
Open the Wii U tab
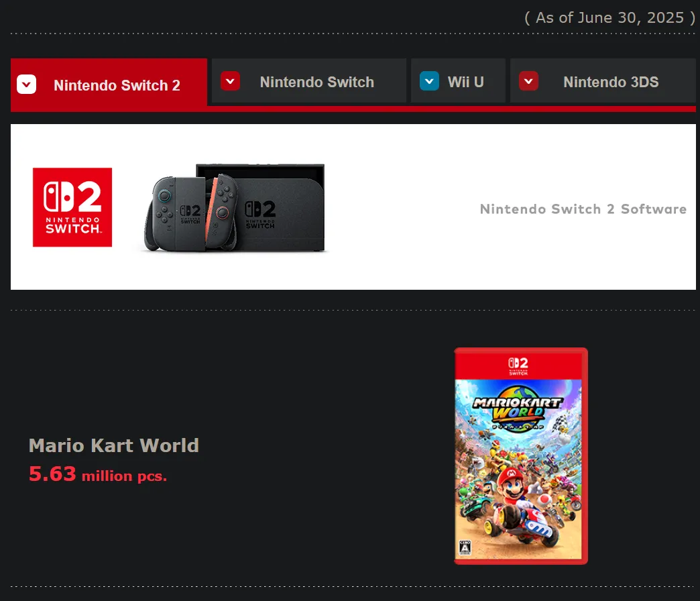458,80
